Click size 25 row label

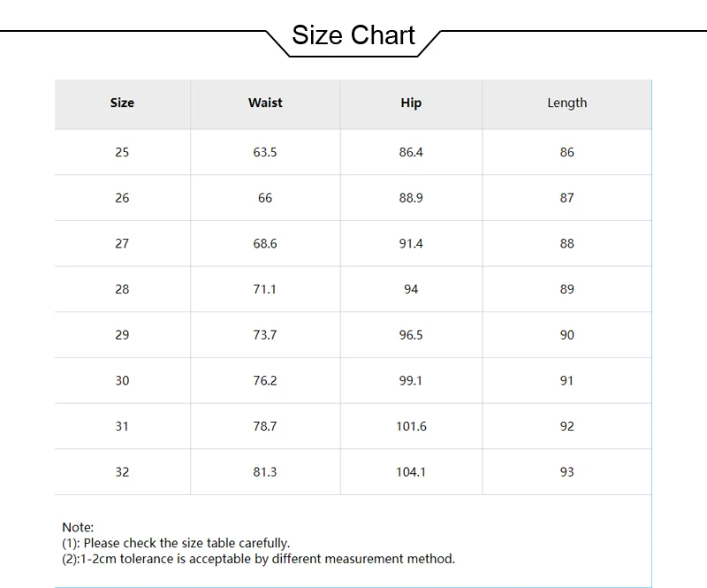pos(122,152)
